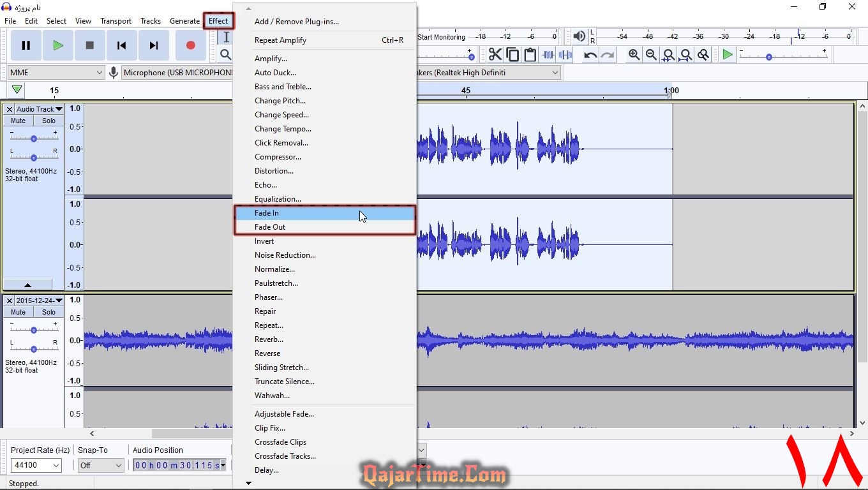The height and width of the screenshot is (490, 868).
Task: Click the first track's gain slider
Action: point(34,138)
